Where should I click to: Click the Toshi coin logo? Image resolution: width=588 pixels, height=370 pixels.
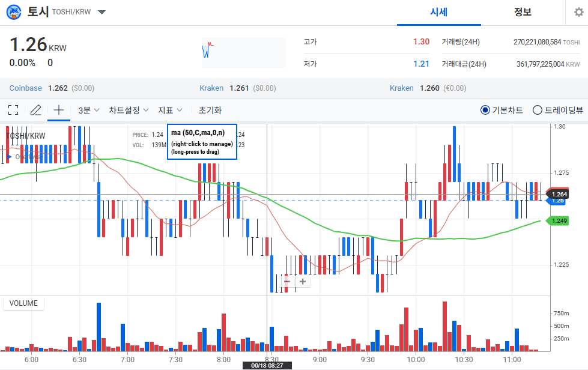click(x=14, y=12)
